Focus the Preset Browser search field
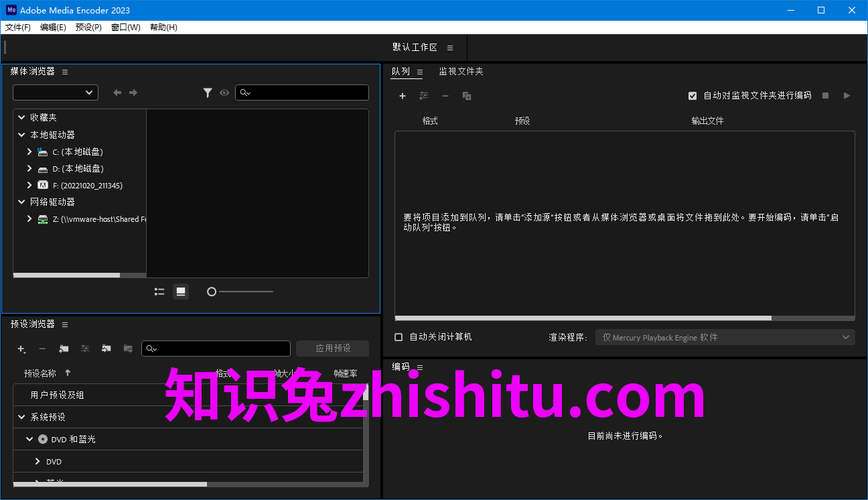The image size is (868, 500). coord(216,349)
